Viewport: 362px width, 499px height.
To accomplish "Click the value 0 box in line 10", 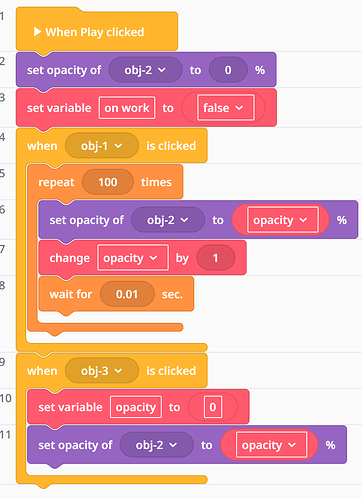I will pyautogui.click(x=213, y=407).
